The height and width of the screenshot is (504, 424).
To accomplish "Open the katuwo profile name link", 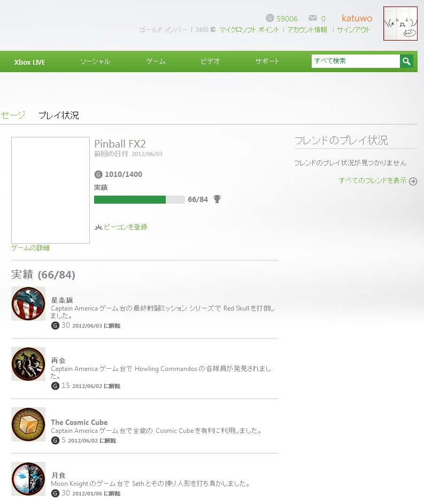I will (357, 18).
